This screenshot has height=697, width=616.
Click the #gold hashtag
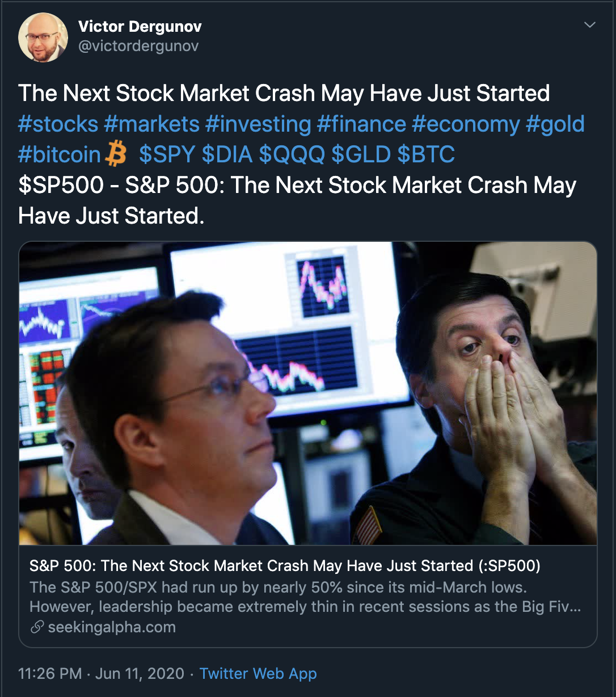tap(555, 124)
